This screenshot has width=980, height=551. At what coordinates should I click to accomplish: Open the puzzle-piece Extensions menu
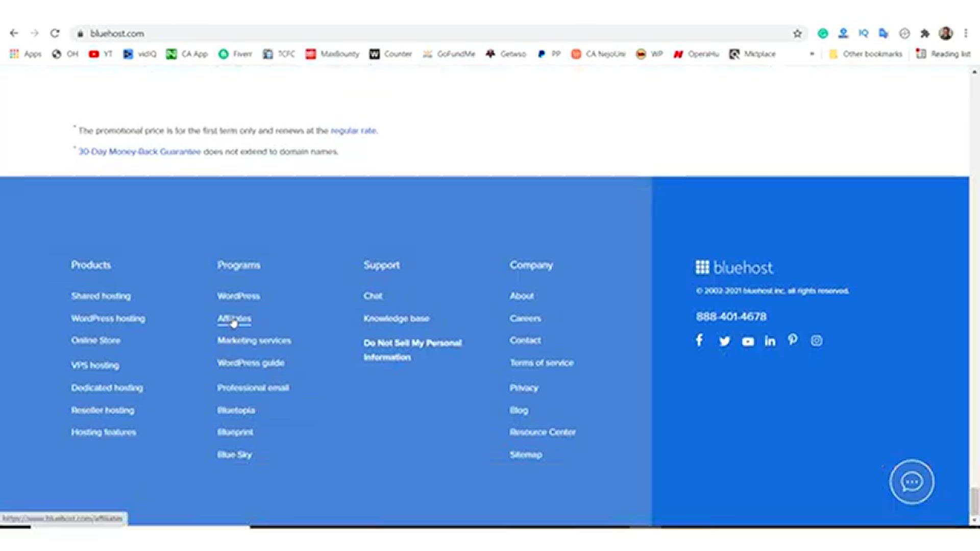coord(925,34)
